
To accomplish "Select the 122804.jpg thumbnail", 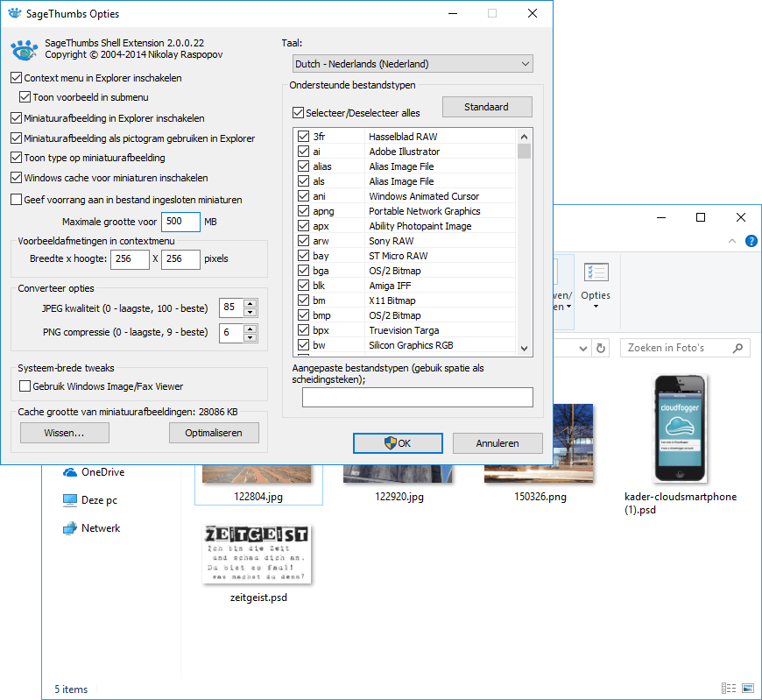I will tap(257, 473).
